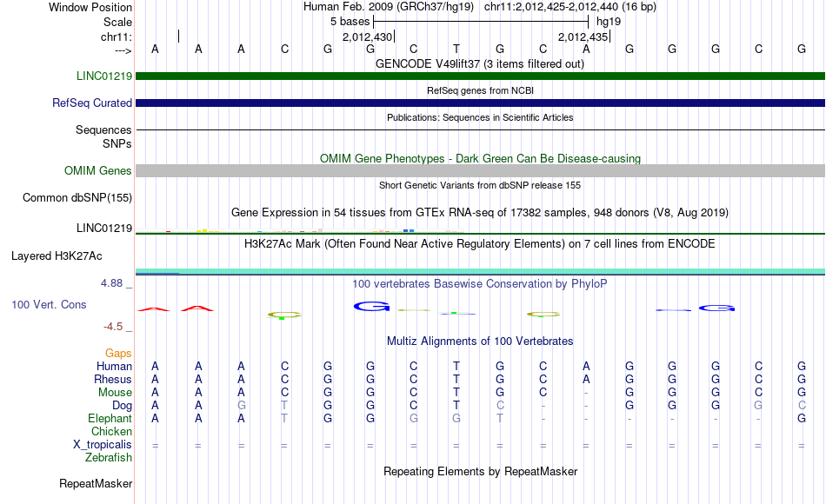Click the sequence direction arrow label
Screen dimensions: 826x504
click(x=123, y=50)
